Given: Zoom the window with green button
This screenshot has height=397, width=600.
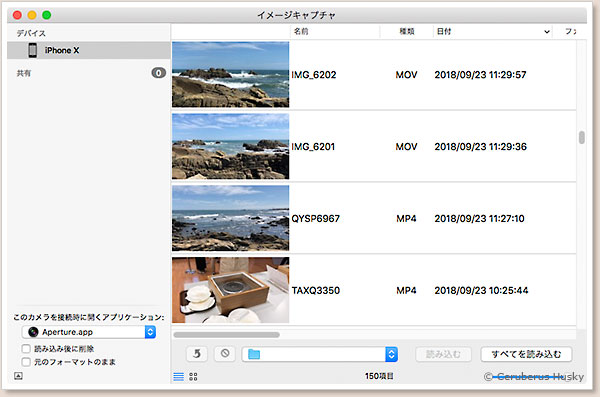Looking at the screenshot, I should 47,15.
